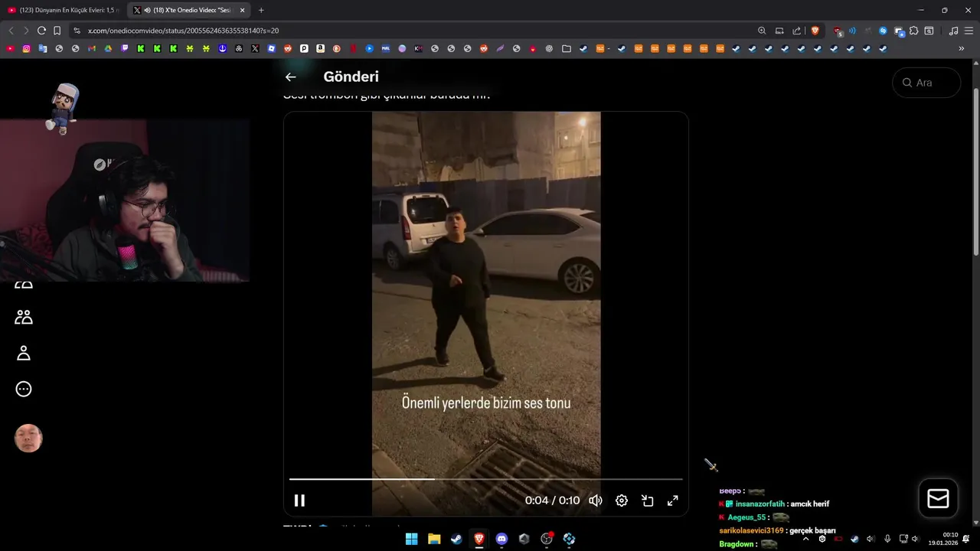
Task: Open the messages envelope button
Action: coord(938,499)
